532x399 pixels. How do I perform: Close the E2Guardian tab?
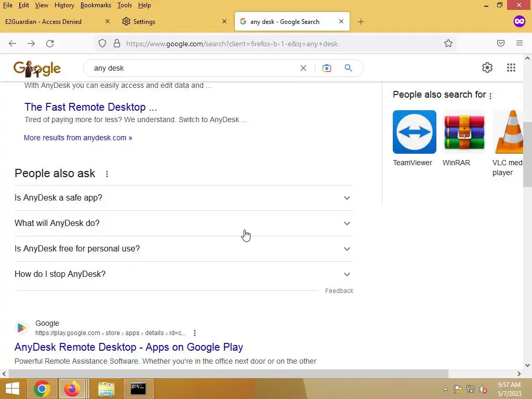(x=107, y=21)
